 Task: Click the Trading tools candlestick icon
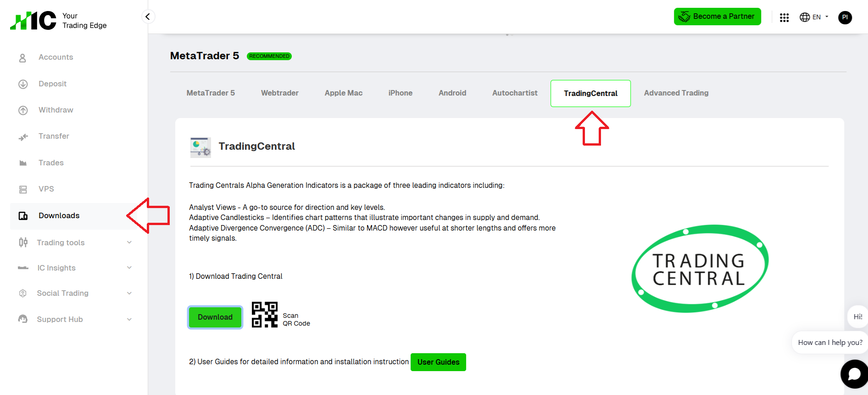pos(23,242)
